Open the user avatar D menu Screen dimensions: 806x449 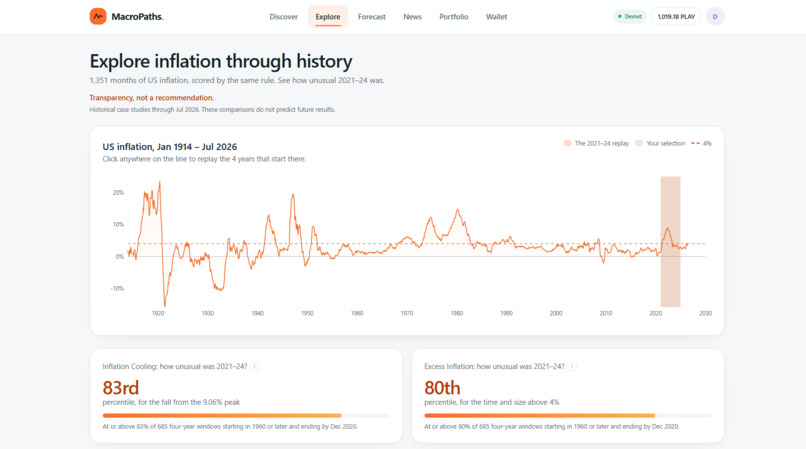[x=715, y=16]
